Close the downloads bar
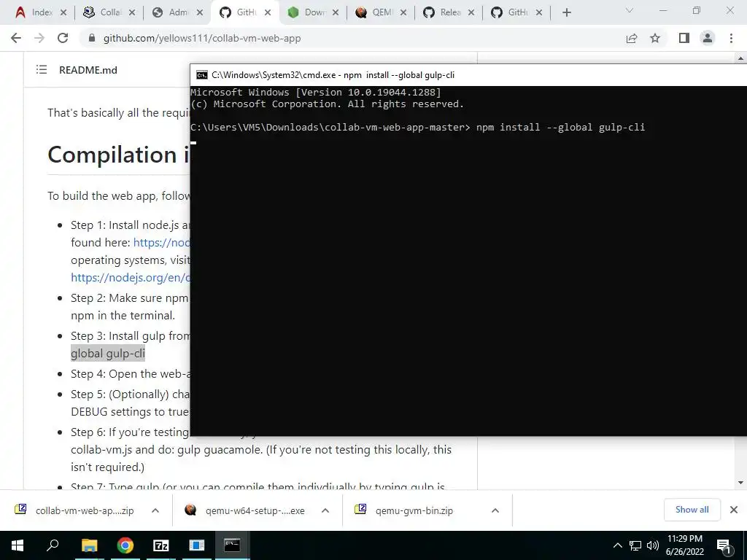The height and width of the screenshot is (560, 747). tap(734, 510)
